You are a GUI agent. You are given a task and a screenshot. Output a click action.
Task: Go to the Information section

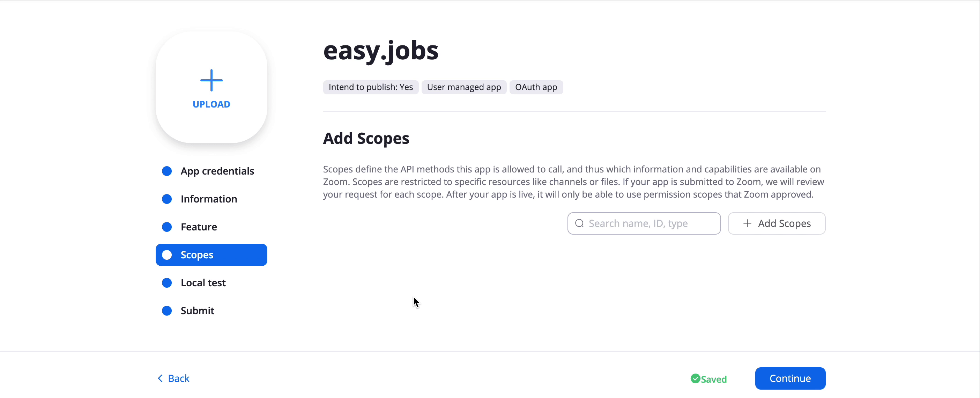point(211,199)
